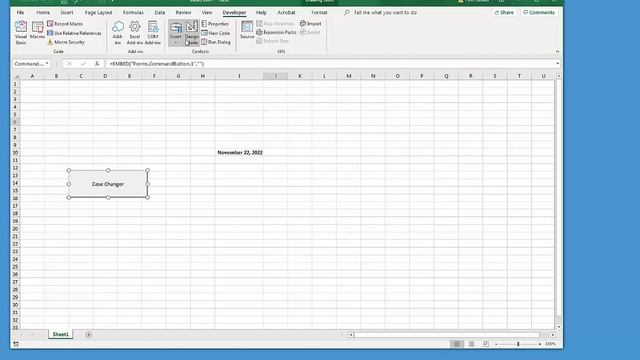This screenshot has height=360, width=640.
Task: Click the vertical scrollbar down arrow
Action: click(559, 327)
